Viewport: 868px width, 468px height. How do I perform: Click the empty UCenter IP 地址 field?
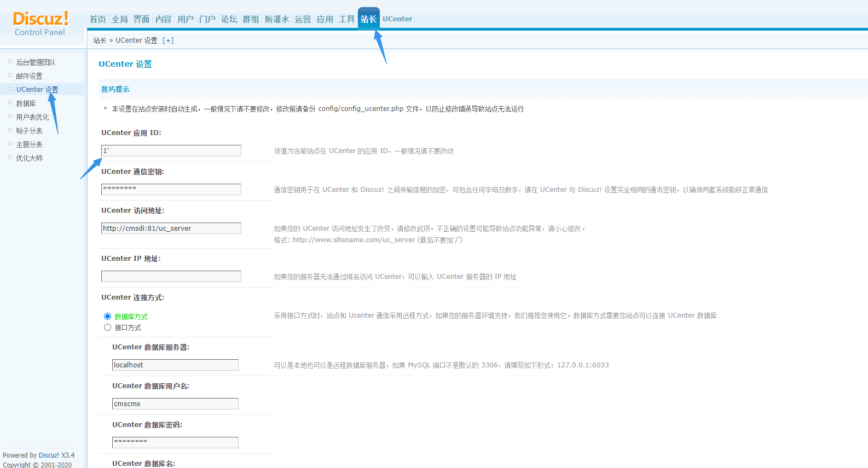[171, 277]
